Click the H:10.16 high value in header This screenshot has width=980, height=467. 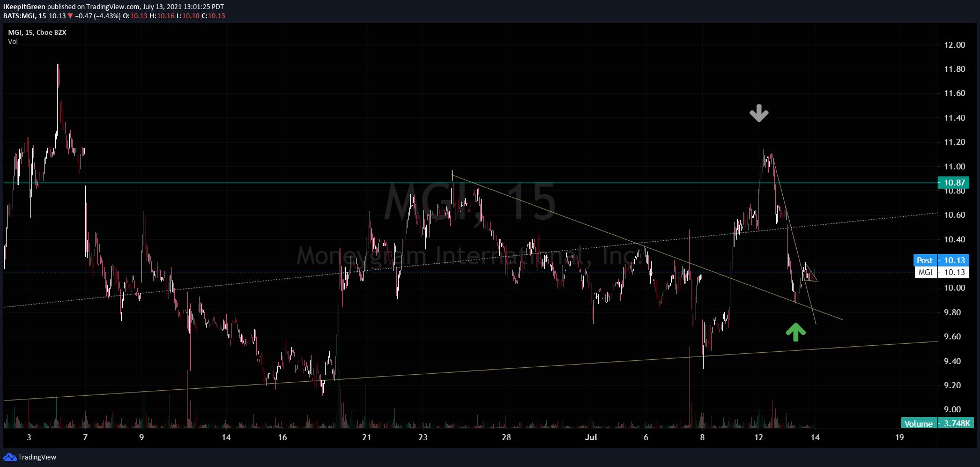162,16
